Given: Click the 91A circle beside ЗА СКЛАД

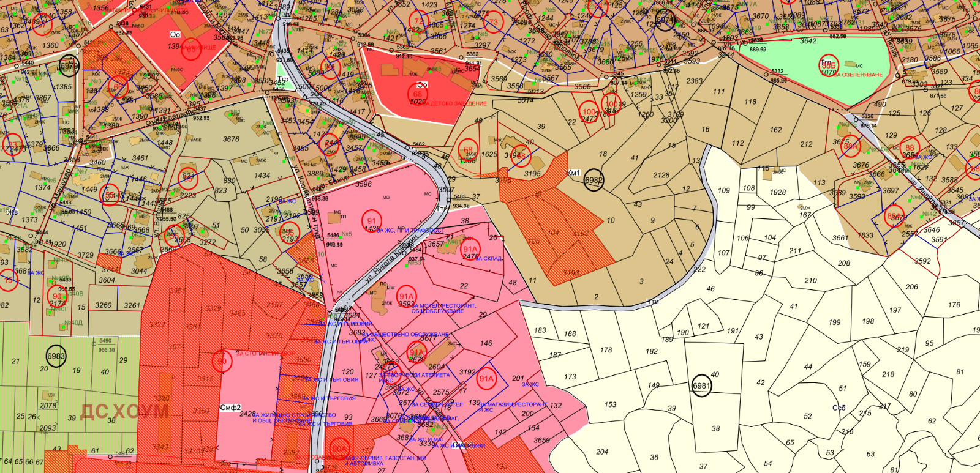Looking at the screenshot, I should 470,249.
